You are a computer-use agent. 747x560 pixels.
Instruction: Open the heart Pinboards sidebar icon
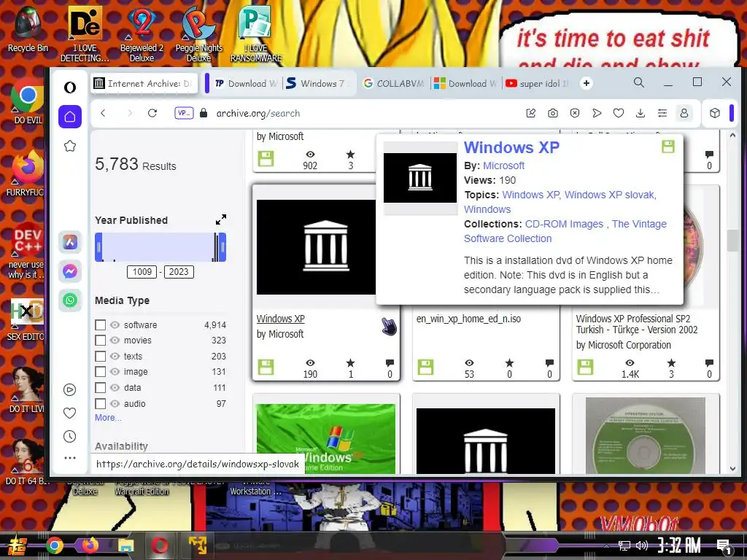69,413
